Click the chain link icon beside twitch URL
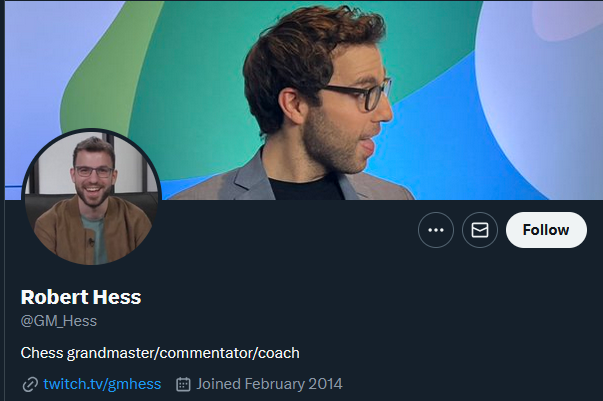This screenshot has height=401, width=603. (30, 384)
